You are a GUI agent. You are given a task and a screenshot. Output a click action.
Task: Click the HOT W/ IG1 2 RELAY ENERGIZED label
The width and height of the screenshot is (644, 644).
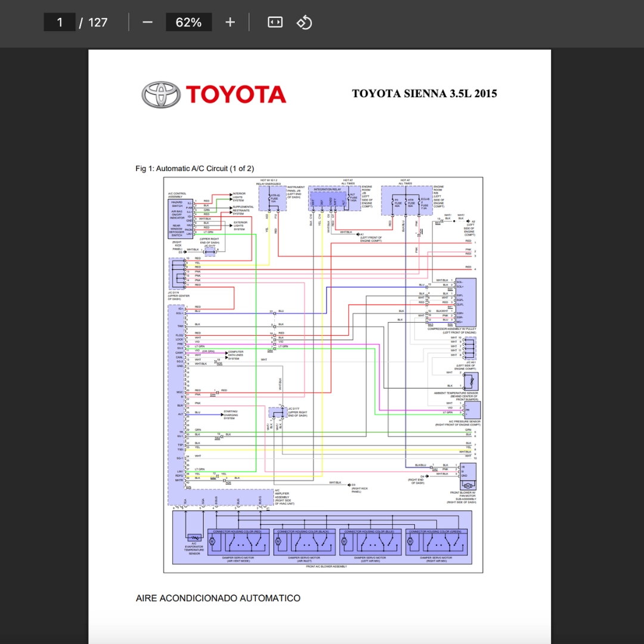pyautogui.click(x=269, y=182)
